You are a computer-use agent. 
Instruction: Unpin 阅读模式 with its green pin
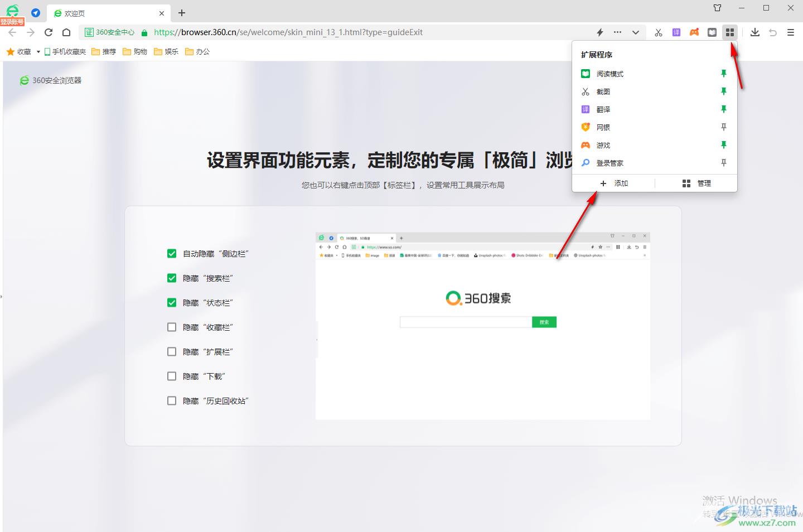coord(724,74)
